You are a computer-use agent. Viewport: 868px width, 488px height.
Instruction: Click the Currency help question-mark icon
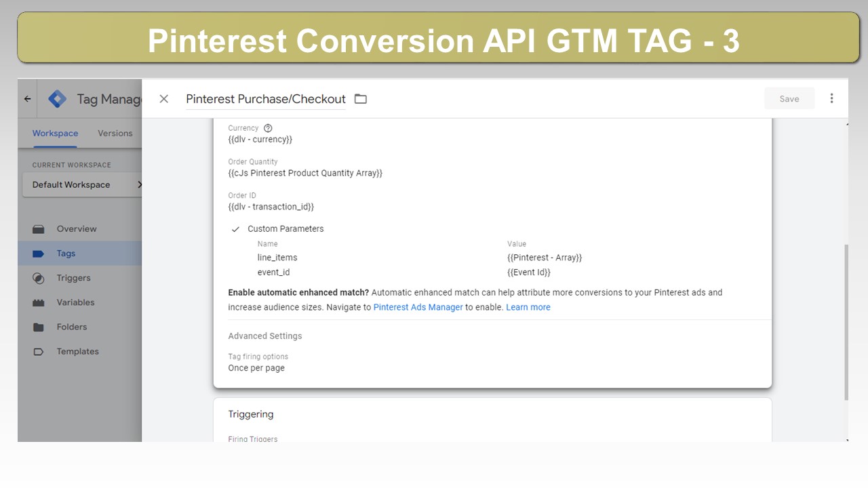[268, 128]
